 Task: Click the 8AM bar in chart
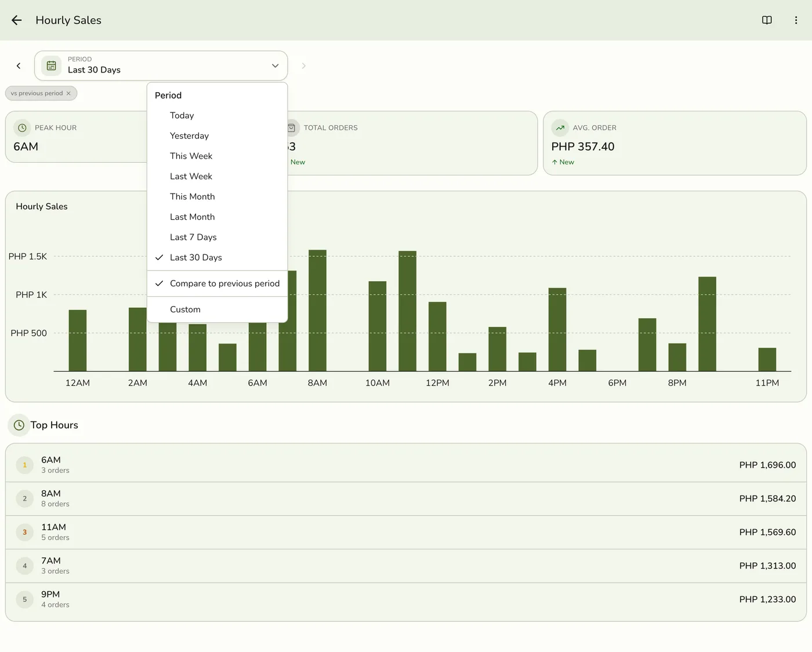tap(317, 310)
